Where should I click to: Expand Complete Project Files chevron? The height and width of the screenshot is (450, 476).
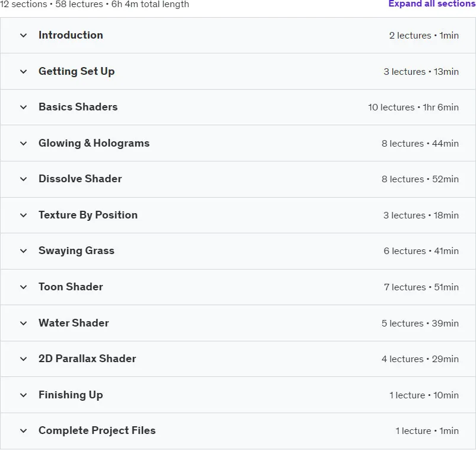(23, 430)
